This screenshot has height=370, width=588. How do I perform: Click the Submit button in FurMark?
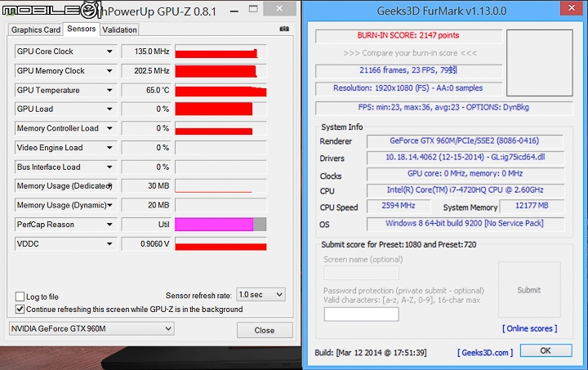[529, 290]
